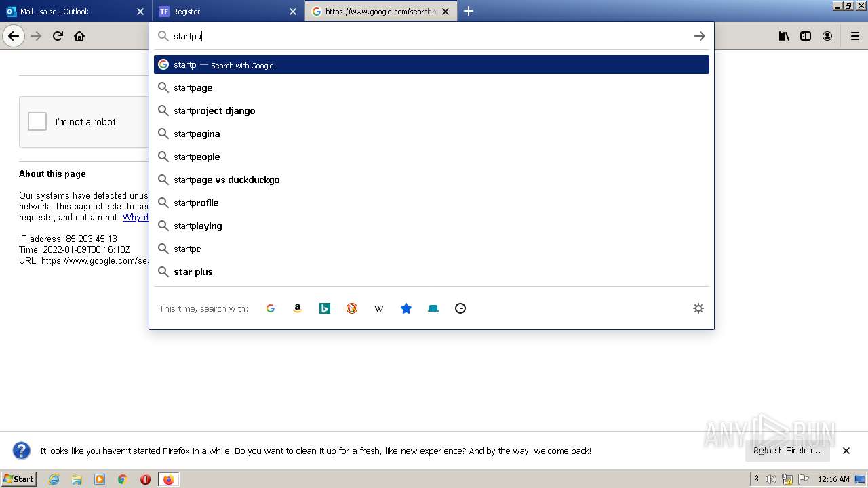The height and width of the screenshot is (488, 868).
Task: Select 'startp — Search with Google' suggestion
Action: click(x=431, y=64)
